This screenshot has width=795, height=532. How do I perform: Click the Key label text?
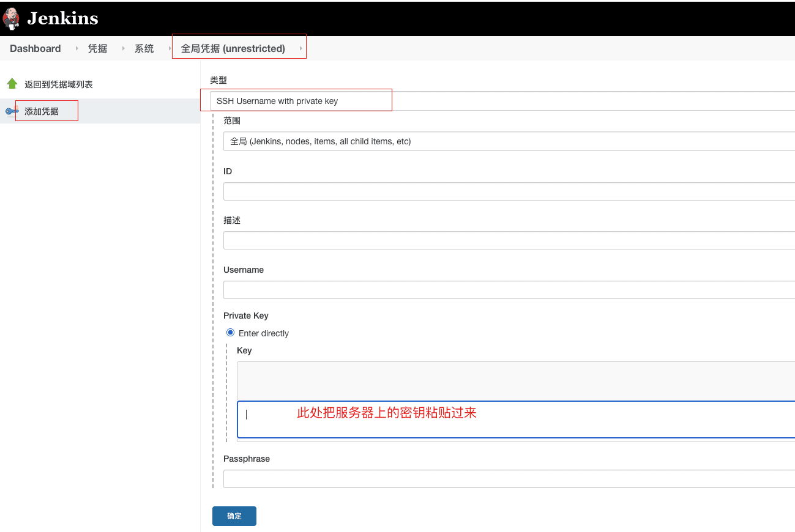pyautogui.click(x=244, y=350)
